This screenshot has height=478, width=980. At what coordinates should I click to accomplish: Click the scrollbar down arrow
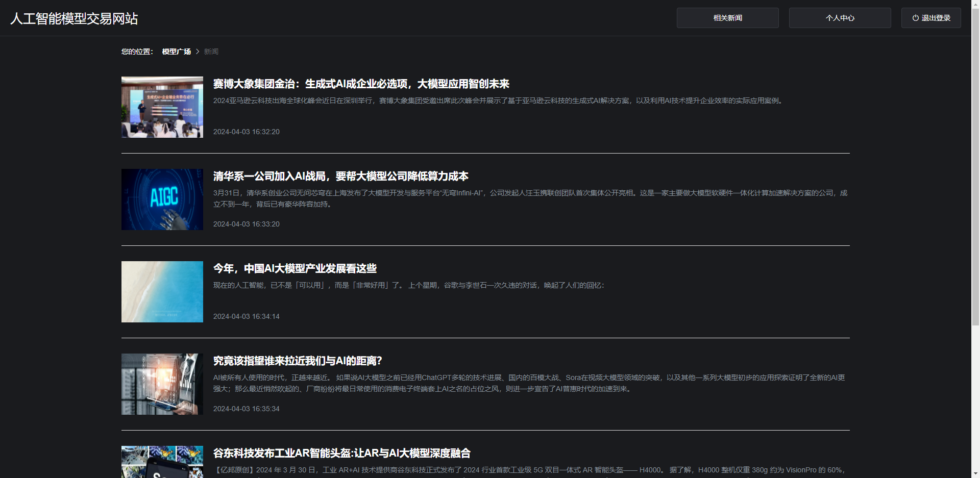coord(975,473)
